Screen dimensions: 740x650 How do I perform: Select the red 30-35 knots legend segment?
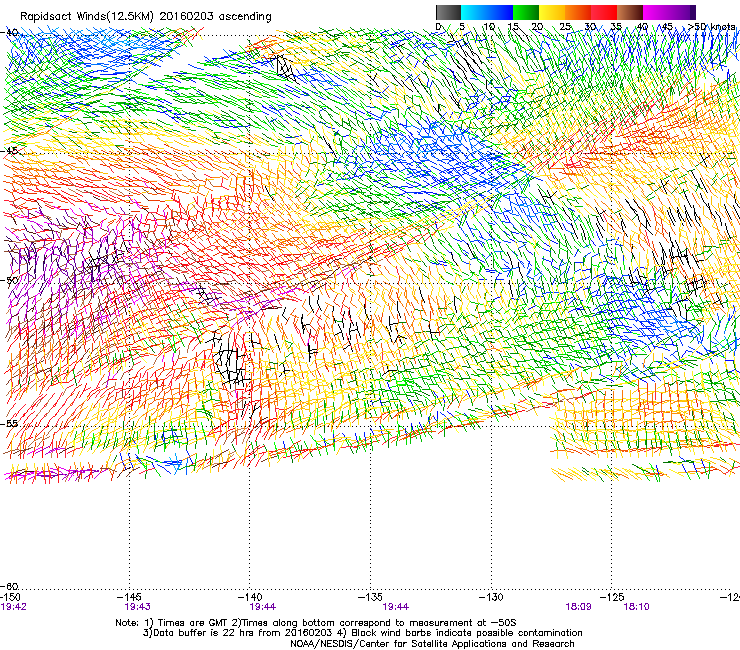(604, 12)
